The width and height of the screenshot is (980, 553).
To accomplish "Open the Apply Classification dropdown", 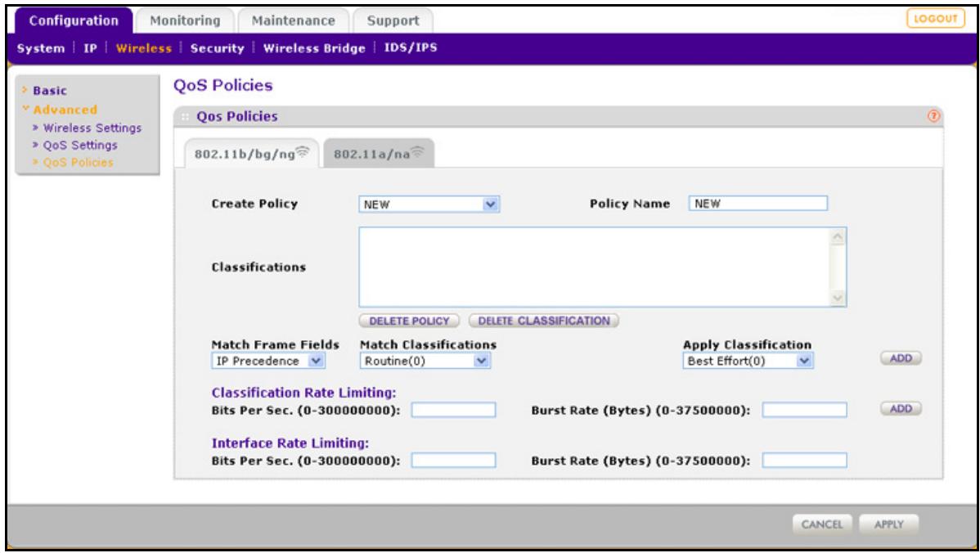I will point(748,361).
